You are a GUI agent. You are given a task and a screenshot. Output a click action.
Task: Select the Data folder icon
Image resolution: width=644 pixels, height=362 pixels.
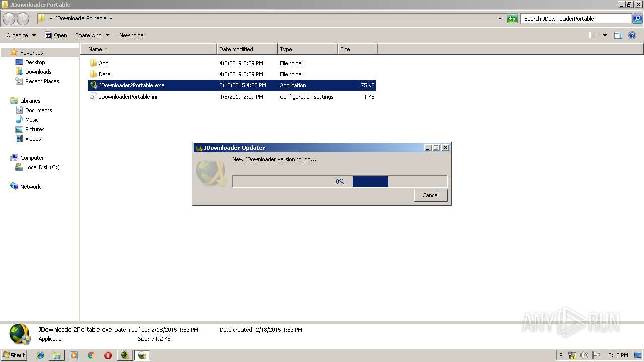click(x=93, y=74)
